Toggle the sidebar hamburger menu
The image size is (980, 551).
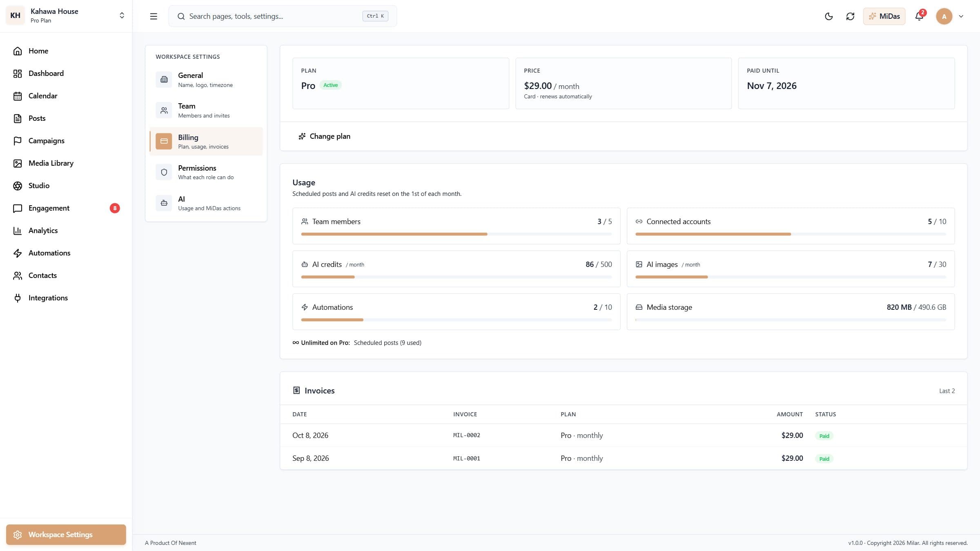(154, 16)
